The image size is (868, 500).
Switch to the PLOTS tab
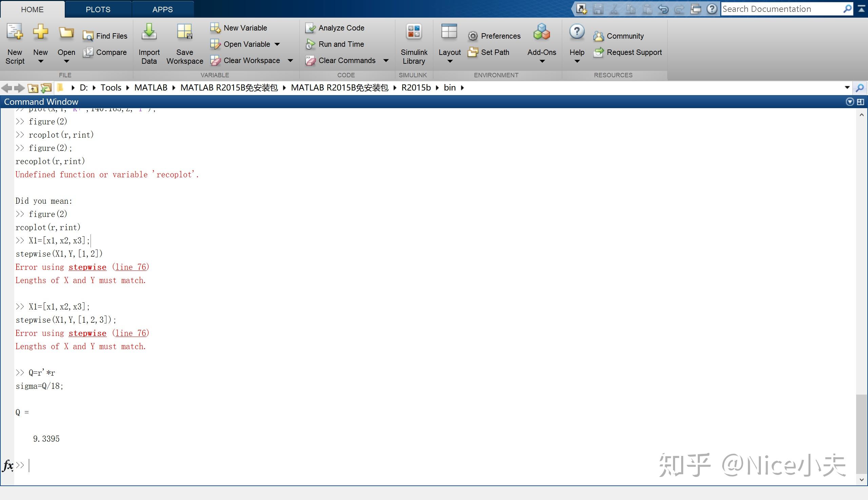[98, 9]
